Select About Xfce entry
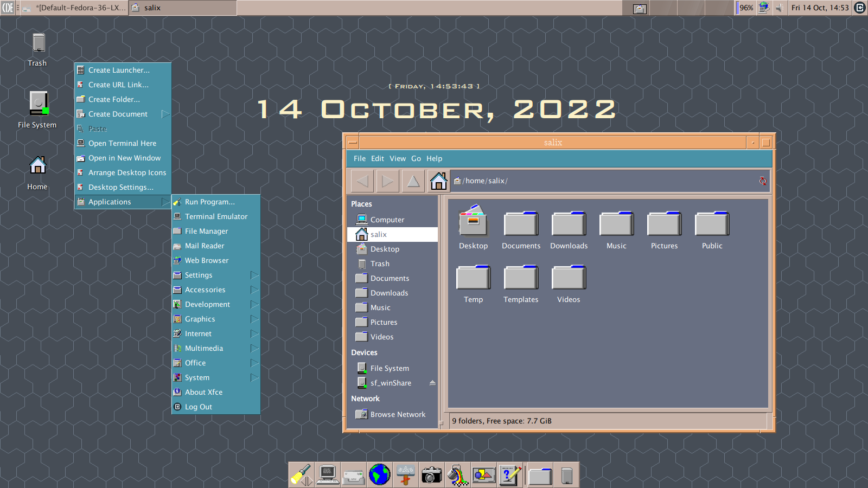The height and width of the screenshot is (488, 868). [x=216, y=392]
